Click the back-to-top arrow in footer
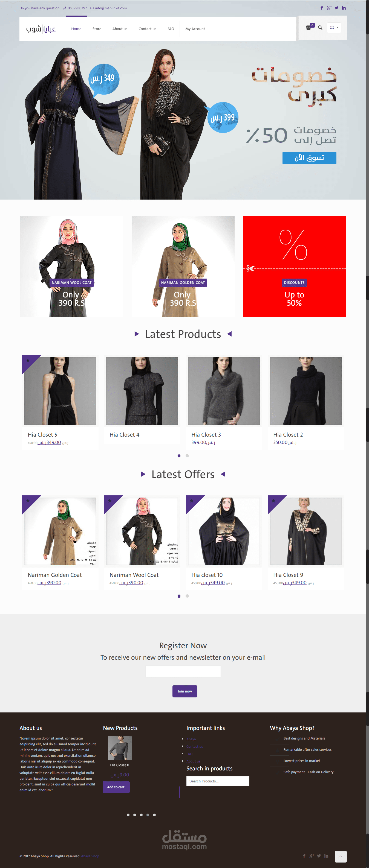This screenshot has height=868, width=369. point(340,856)
